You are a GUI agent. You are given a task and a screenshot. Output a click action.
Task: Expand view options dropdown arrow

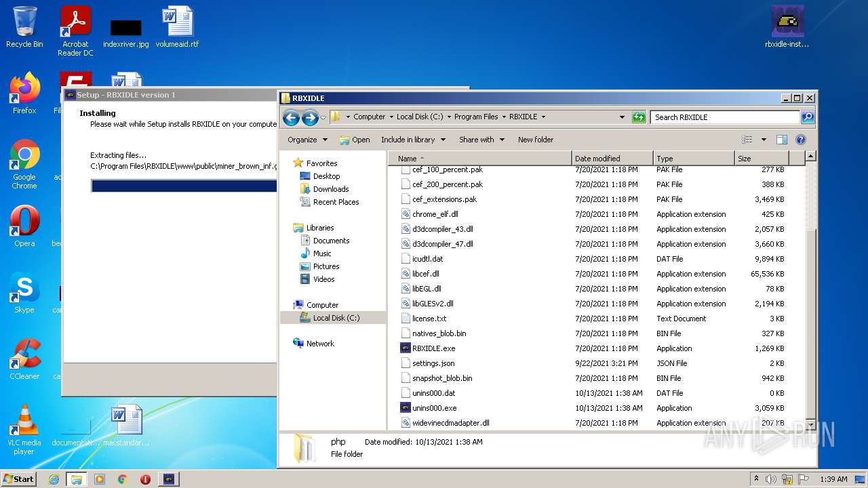[x=764, y=140]
